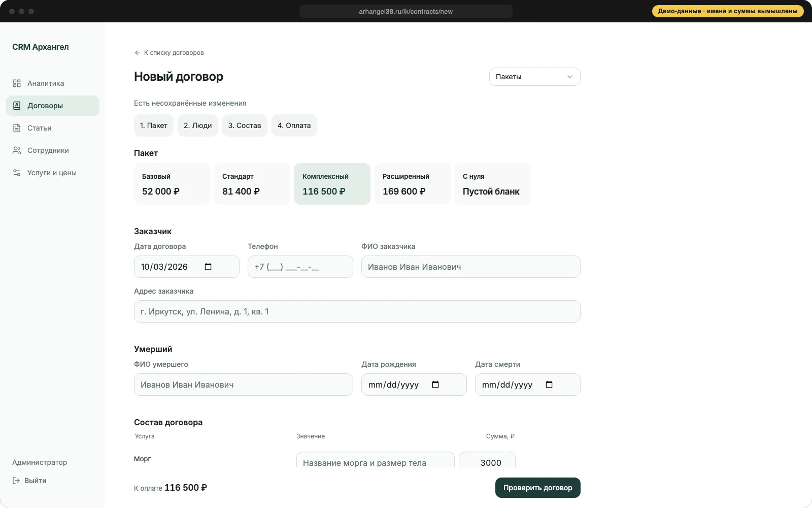Click the К оплате 116 500 ₽ total
This screenshot has width=812, height=508.
171,488
